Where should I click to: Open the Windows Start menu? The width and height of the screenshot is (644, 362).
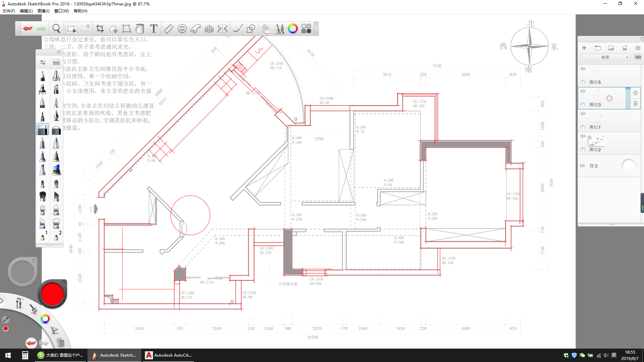[x=8, y=355]
